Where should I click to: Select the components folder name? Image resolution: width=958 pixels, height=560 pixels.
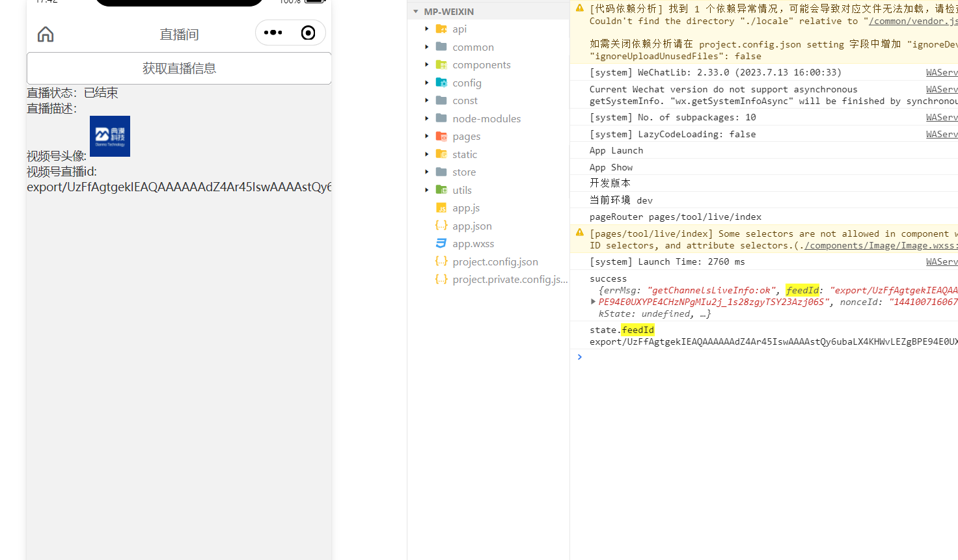pos(482,64)
